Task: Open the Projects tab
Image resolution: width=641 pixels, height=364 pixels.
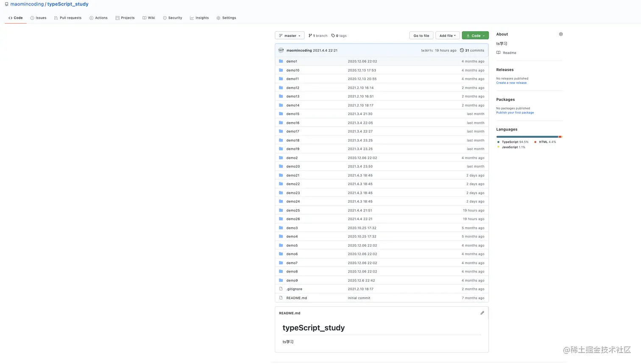Action: pos(125,18)
